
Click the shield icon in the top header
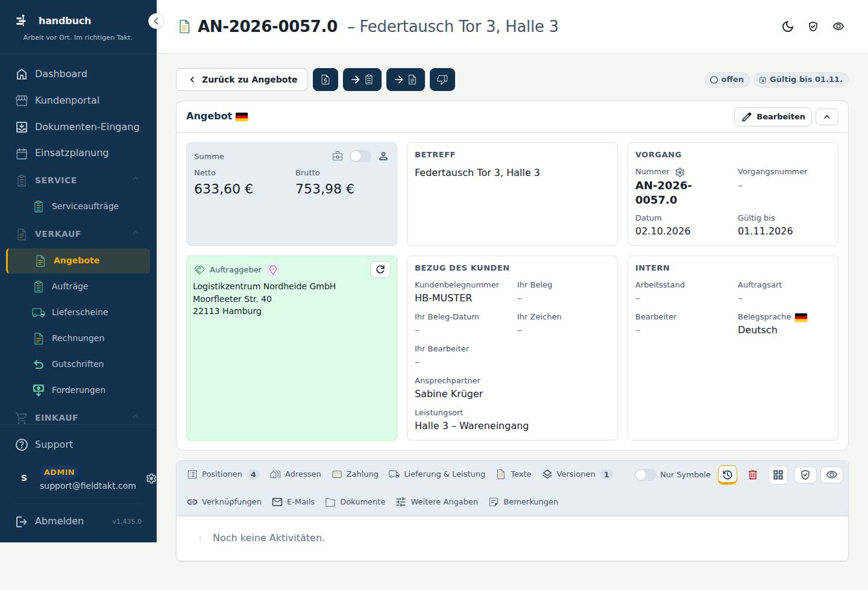pos(813,27)
